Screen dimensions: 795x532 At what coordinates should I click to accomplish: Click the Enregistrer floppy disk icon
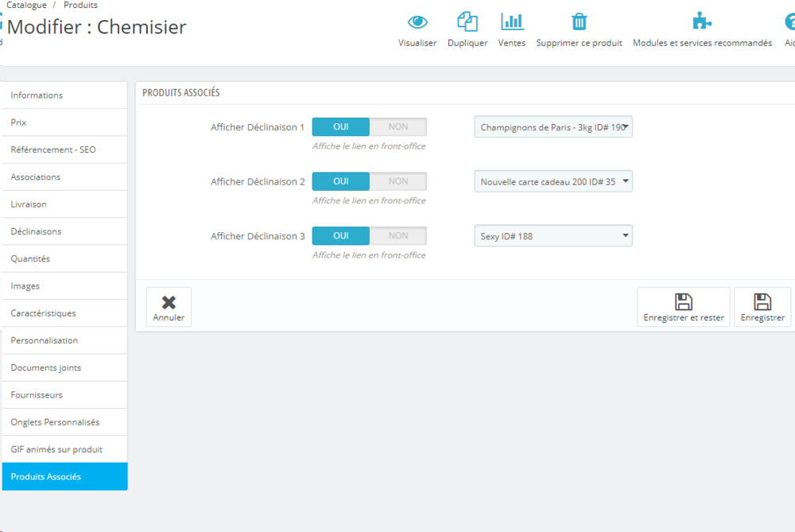tap(762, 301)
